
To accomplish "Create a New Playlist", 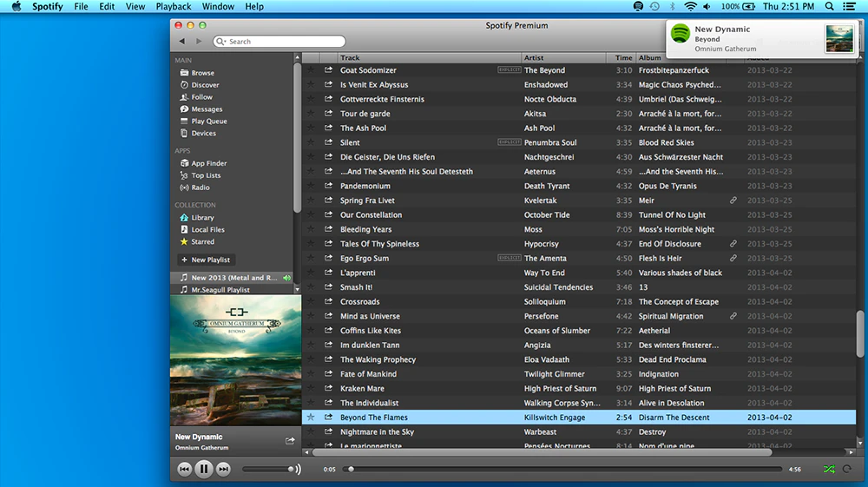I will [206, 260].
